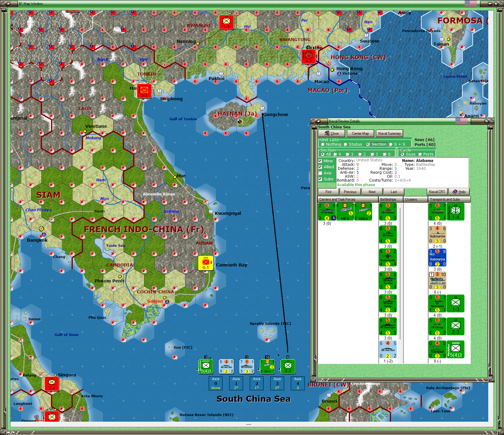Screen dimensions: 504x435
Task: Open Help in Naval Review Details
Action: [x=459, y=192]
